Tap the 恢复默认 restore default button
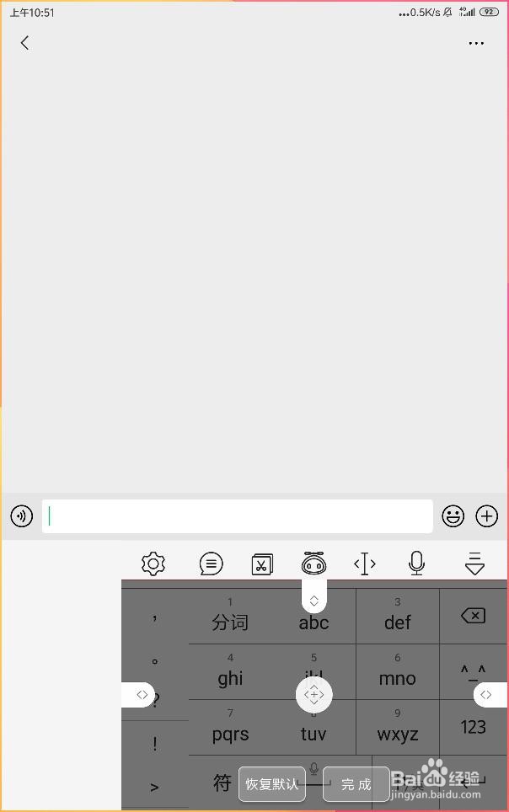 [272, 783]
